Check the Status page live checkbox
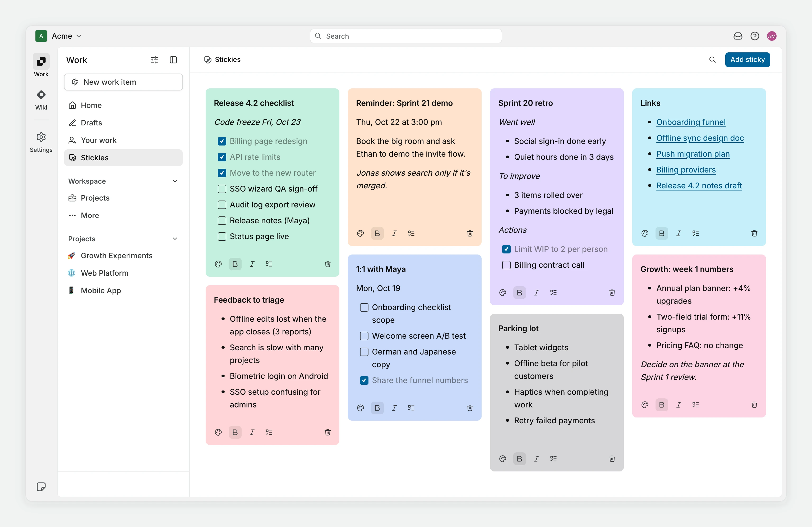Screen dimensions: 812x527 point(222,236)
